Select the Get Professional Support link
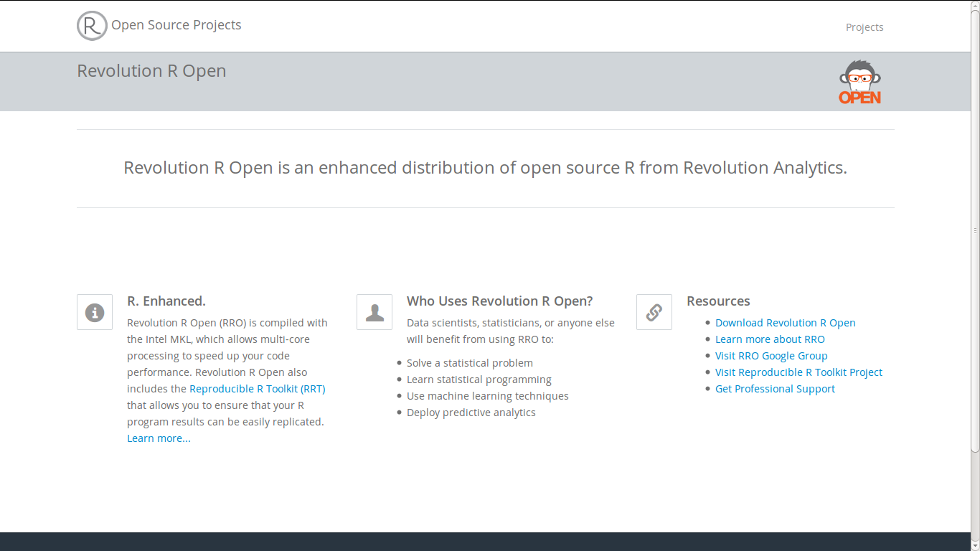The height and width of the screenshot is (551, 980). [x=775, y=389]
